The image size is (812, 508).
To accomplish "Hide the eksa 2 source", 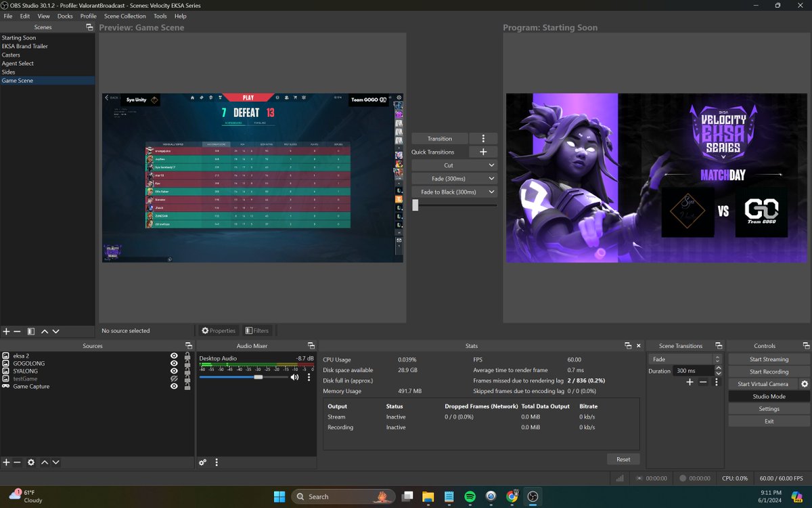I will click(174, 356).
